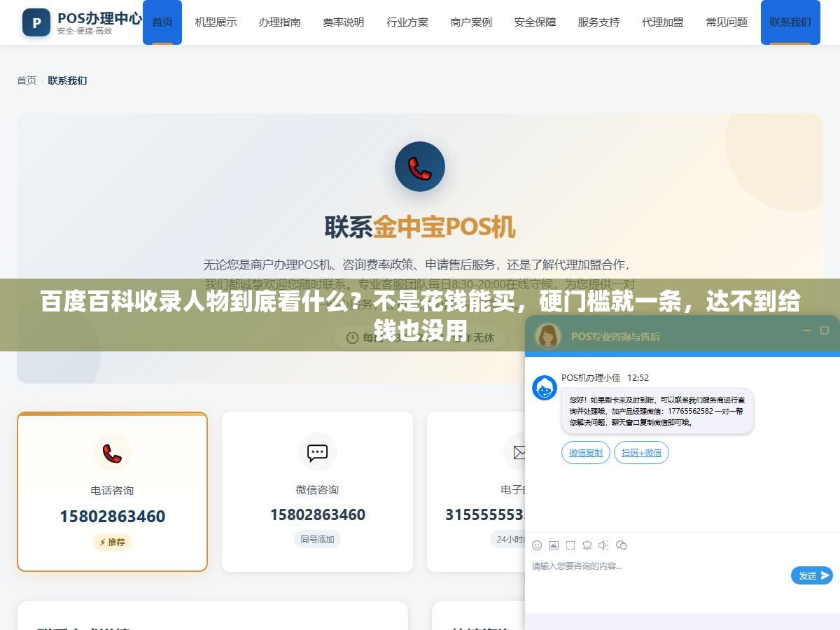Go to 办理指南 in navigation
This screenshot has width=840, height=630.
[279, 22]
